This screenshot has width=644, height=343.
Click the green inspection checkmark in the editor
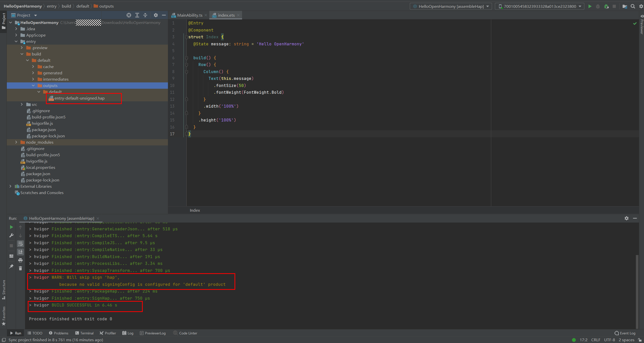pos(635,23)
